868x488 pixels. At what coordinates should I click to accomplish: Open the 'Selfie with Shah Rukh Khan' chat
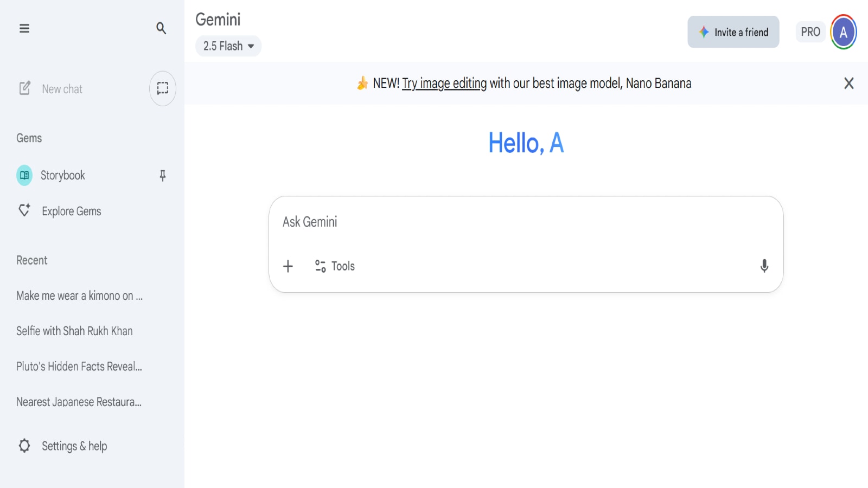point(74,331)
